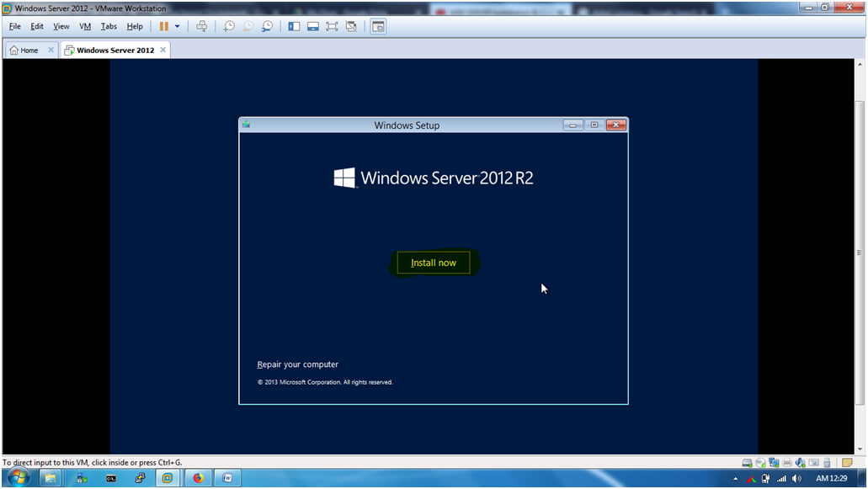The height and width of the screenshot is (489, 868).
Task: Open the VM menu
Action: tap(85, 27)
